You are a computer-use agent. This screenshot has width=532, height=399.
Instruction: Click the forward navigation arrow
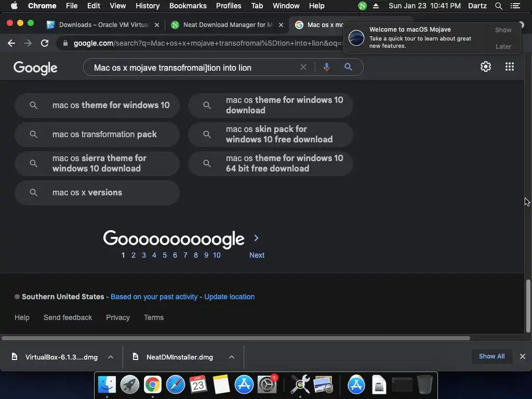click(x=28, y=43)
